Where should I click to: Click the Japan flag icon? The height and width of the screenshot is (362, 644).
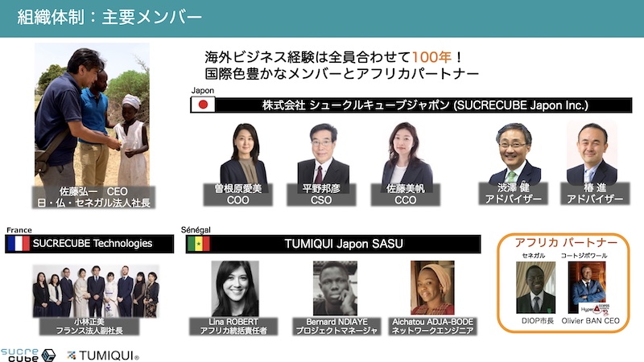(203, 105)
